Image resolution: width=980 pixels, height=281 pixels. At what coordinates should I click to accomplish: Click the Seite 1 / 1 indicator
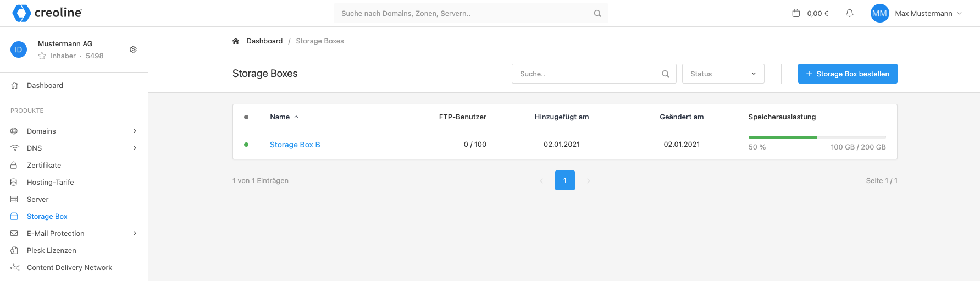(x=882, y=180)
